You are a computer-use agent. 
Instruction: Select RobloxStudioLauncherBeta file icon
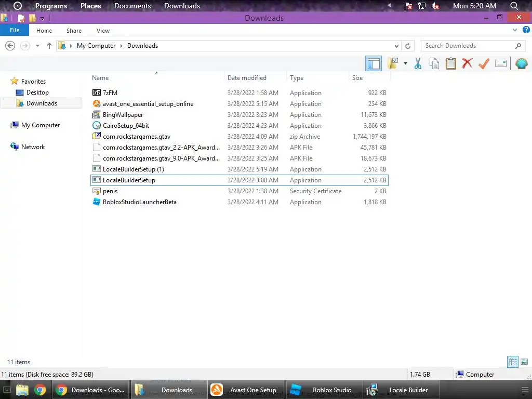pyautogui.click(x=96, y=202)
